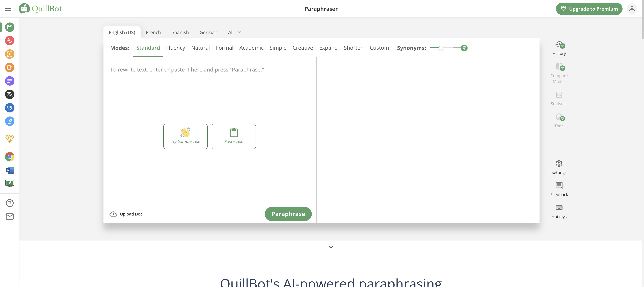
Task: Open the Paraphraser tool in sidebar
Action: pos(10,27)
